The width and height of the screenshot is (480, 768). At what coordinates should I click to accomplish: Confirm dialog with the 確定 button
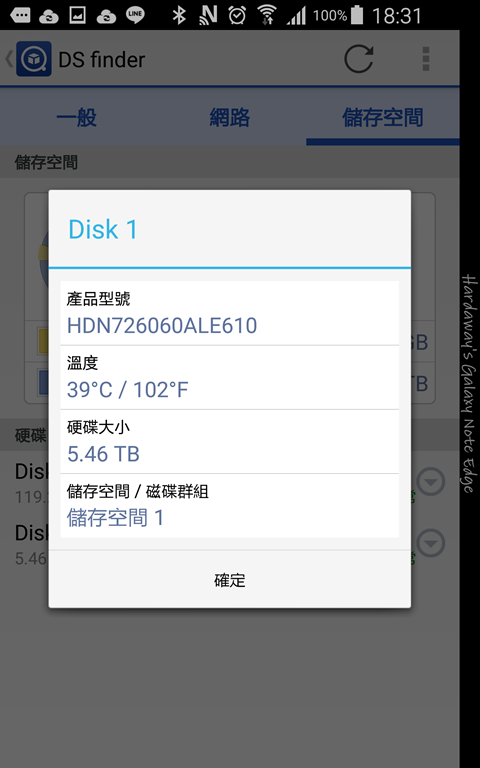click(x=230, y=580)
